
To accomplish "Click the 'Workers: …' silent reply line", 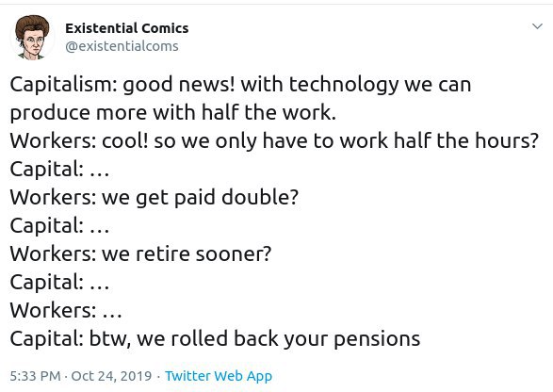I will 66,310.
